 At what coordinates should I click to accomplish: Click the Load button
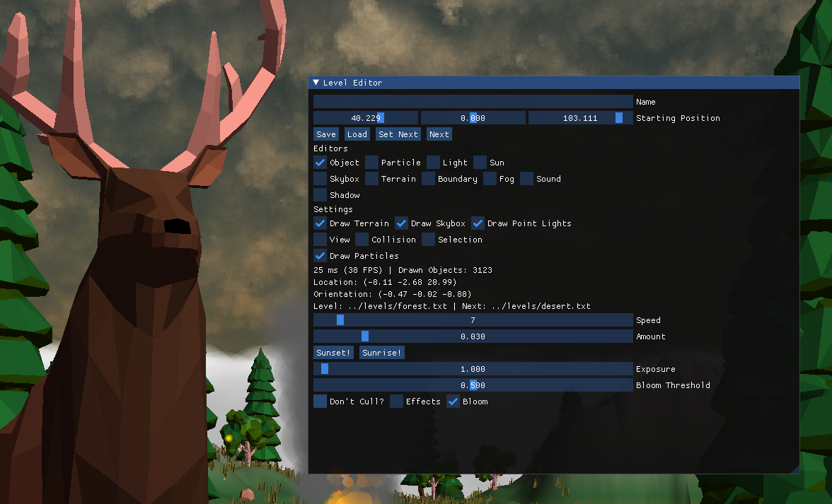(357, 134)
